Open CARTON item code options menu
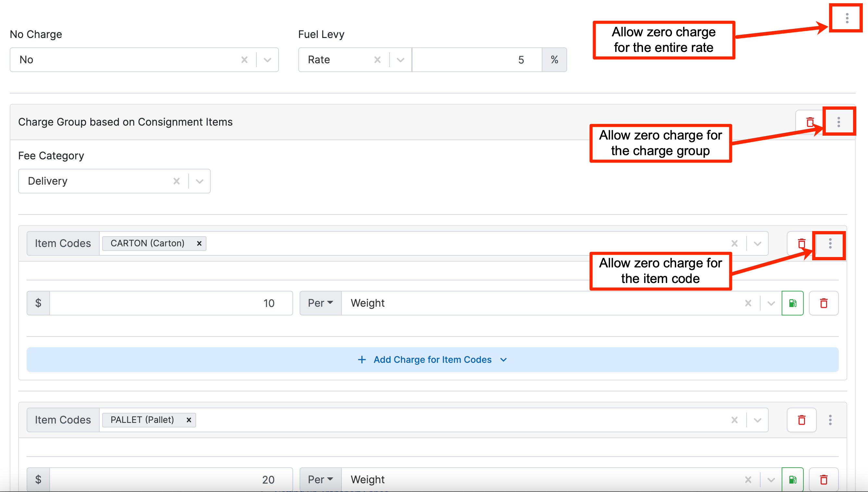The height and width of the screenshot is (492, 868). (830, 244)
